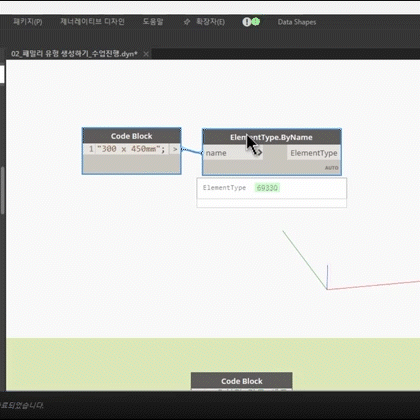The width and height of the screenshot is (420, 420).
Task: Click the green 69330 element ID link
Action: [x=267, y=188]
